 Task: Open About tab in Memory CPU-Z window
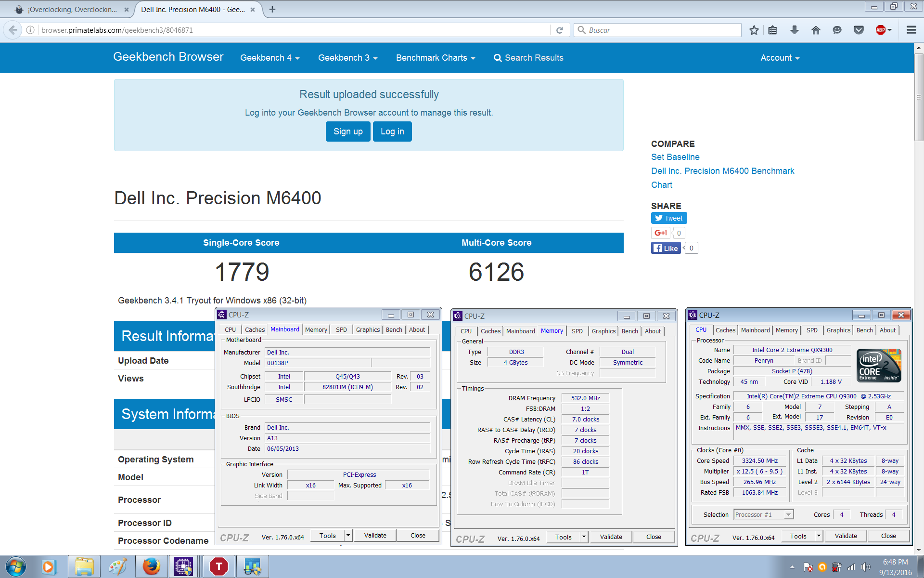coord(653,331)
